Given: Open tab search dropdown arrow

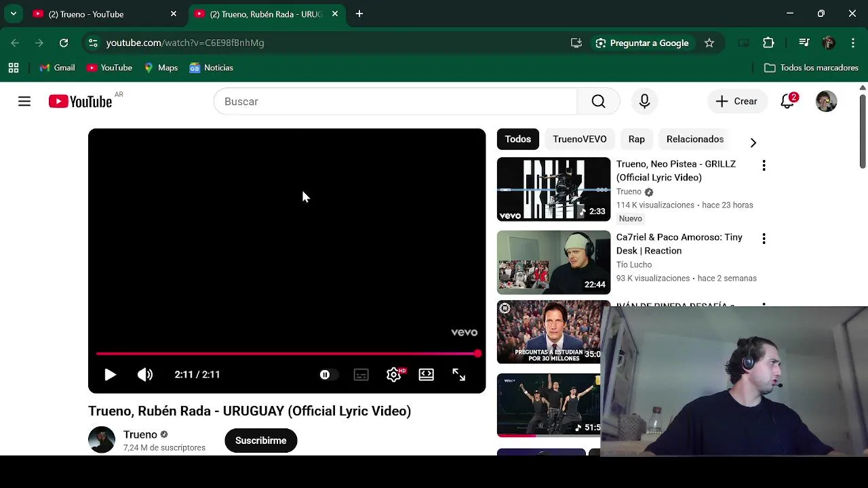Looking at the screenshot, I should (13, 14).
